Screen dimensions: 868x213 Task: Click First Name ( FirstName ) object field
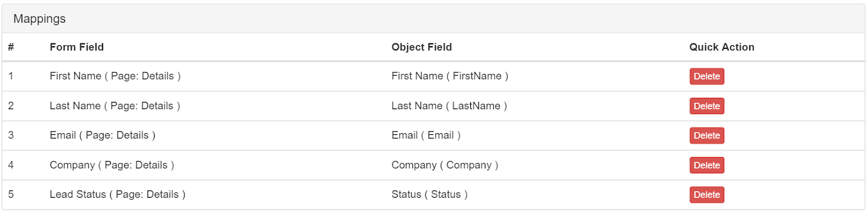[x=450, y=76]
